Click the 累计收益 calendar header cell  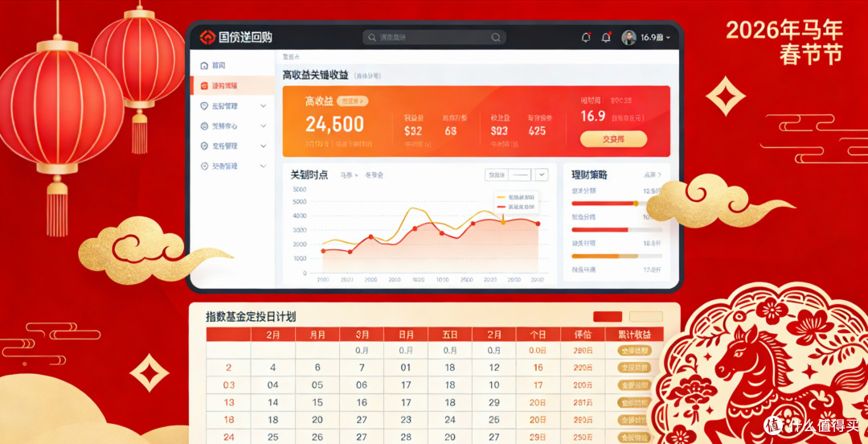point(634,335)
